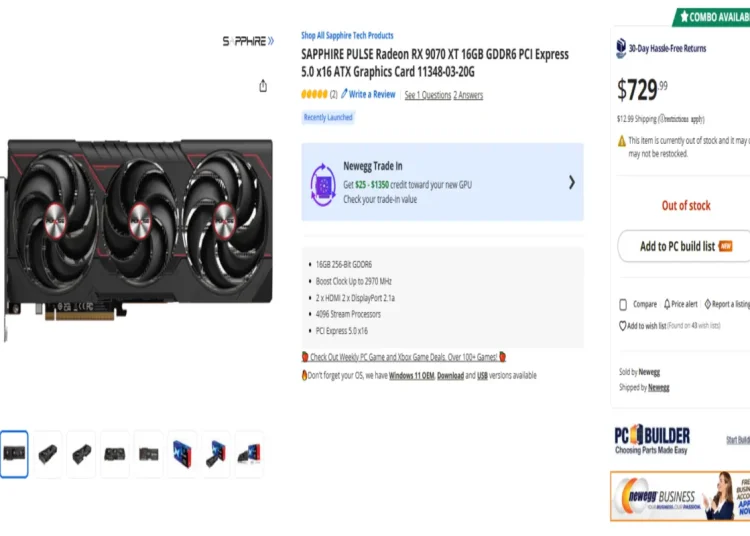The height and width of the screenshot is (536, 750).
Task: Click the 30-Day Hassle-Free Returns icon
Action: [621, 48]
